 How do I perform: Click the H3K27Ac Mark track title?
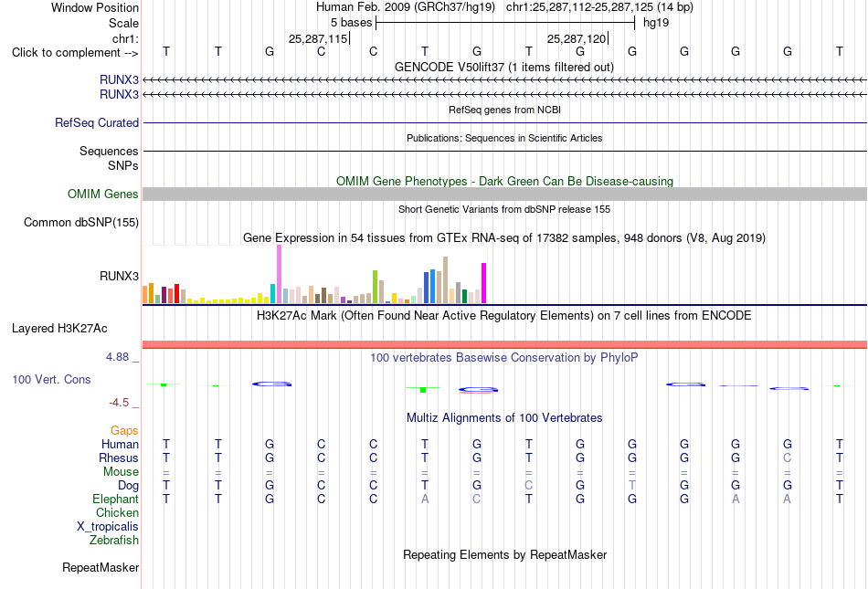click(504, 316)
